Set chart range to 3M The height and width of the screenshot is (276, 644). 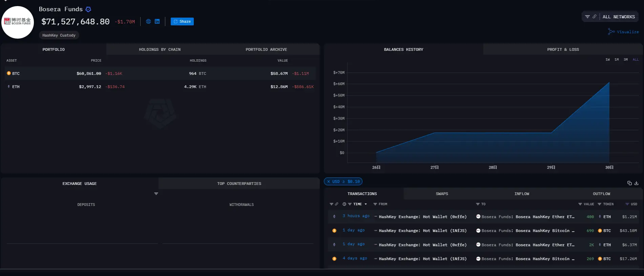[626, 60]
